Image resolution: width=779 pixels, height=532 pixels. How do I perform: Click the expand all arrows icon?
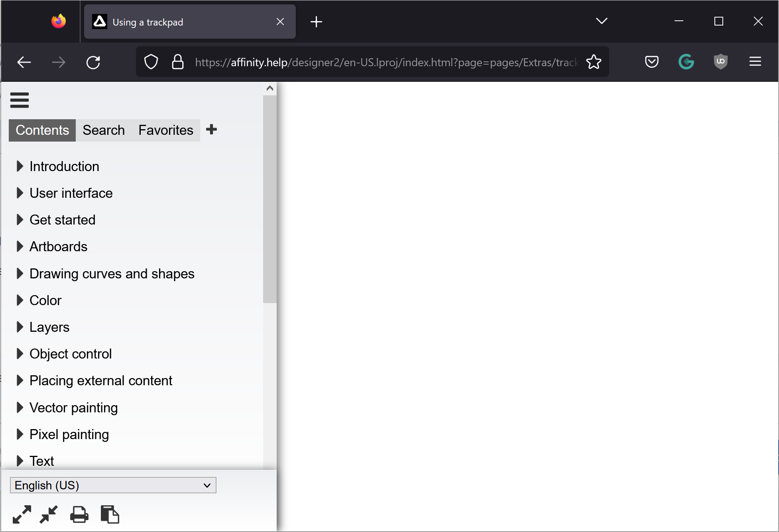point(22,514)
